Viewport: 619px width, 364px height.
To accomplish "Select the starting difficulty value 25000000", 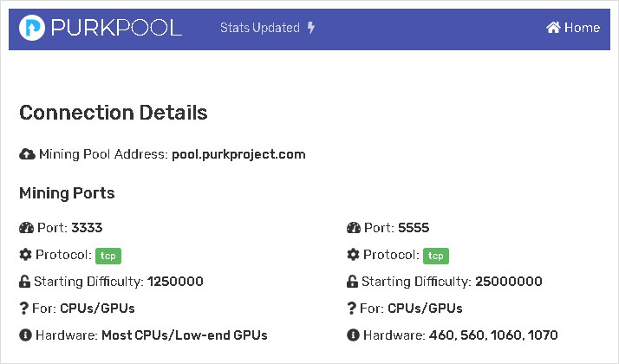I will tap(508, 282).
